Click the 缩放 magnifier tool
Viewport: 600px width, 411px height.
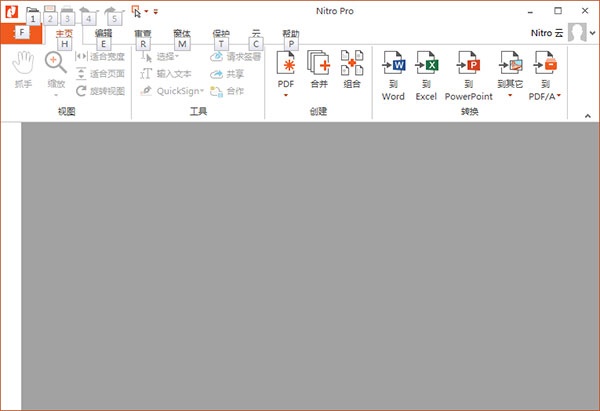click(56, 73)
